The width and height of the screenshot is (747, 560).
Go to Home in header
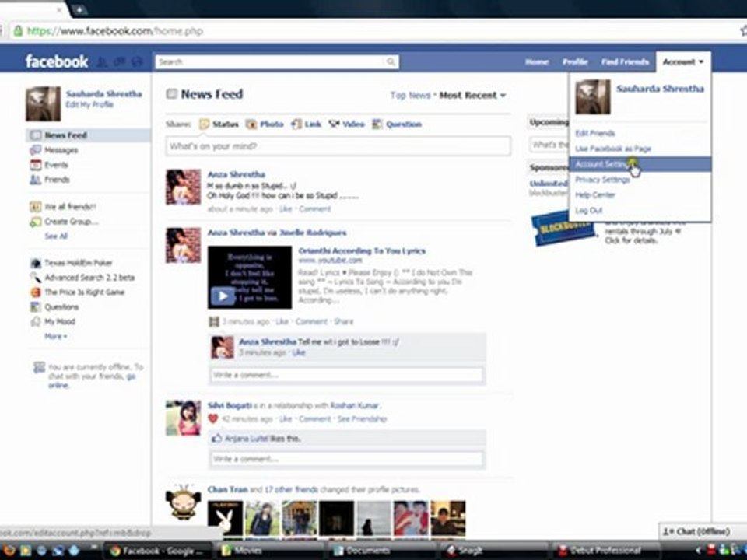tap(537, 62)
